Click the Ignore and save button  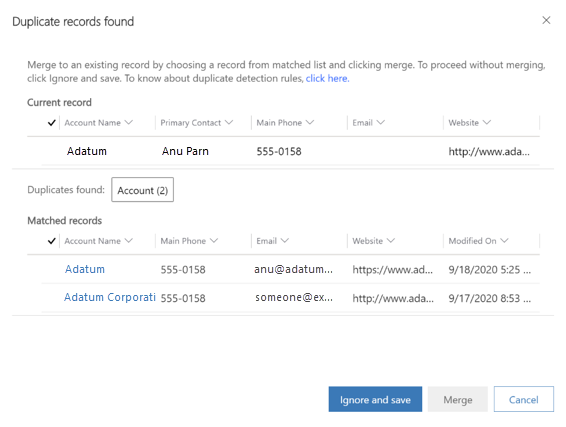pos(375,399)
